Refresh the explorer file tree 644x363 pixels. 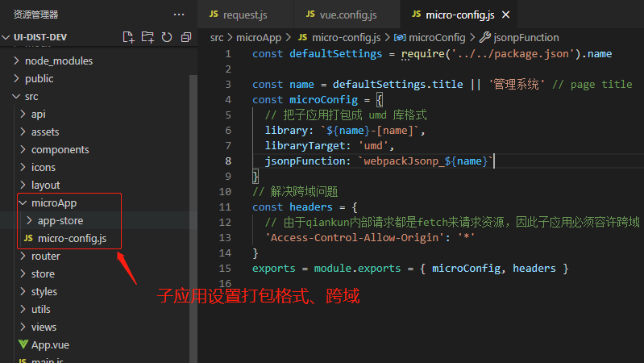point(167,37)
